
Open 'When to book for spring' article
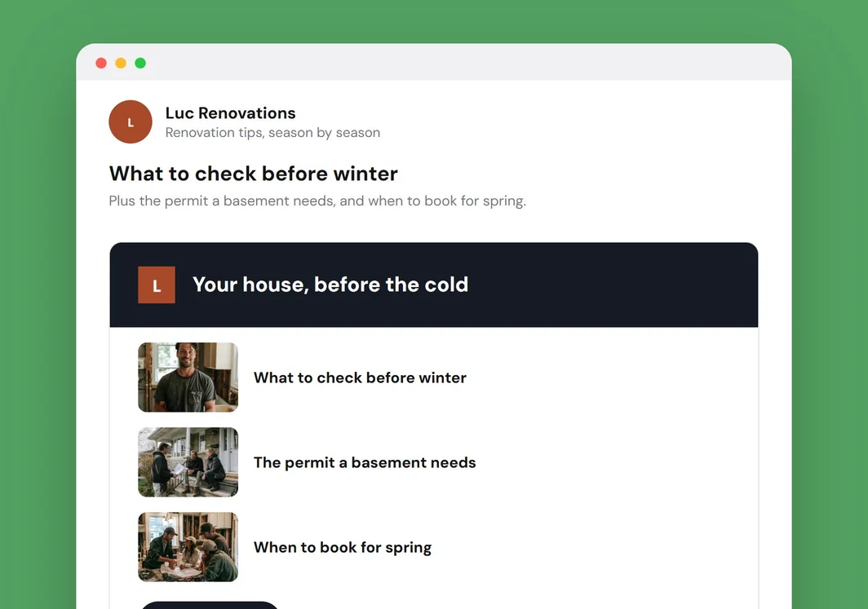coord(343,548)
